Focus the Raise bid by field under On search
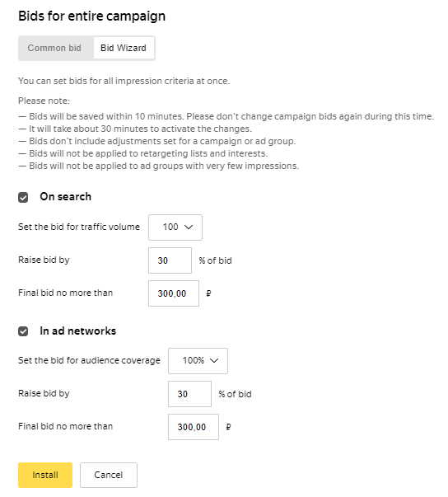Screen dimensions: 448x497 pos(170,260)
